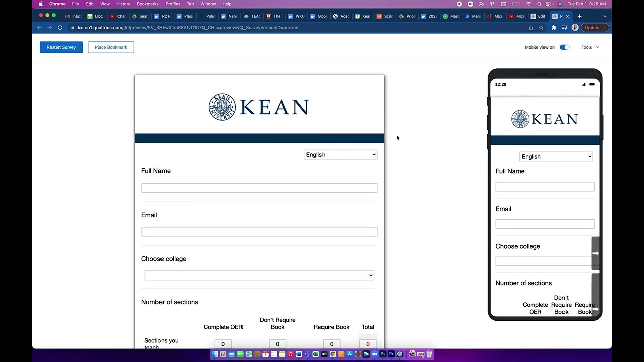Open the English language dropdown in desktop preview
This screenshot has width=644, height=362.
pyautogui.click(x=341, y=155)
